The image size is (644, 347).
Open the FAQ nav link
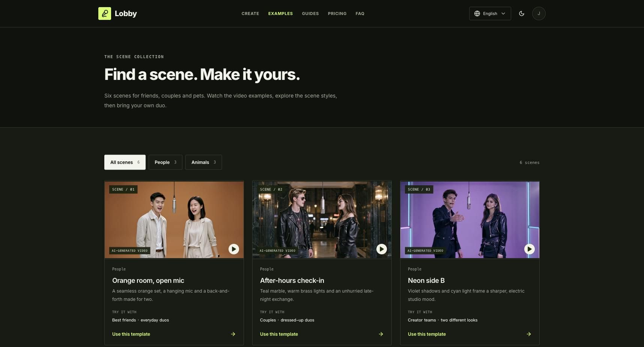[360, 14]
